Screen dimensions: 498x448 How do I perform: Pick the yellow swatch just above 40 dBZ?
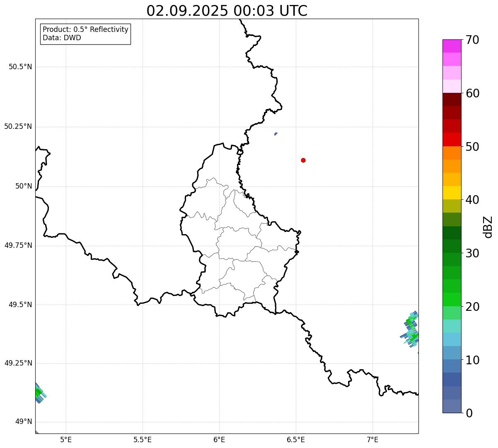pyautogui.click(x=452, y=193)
